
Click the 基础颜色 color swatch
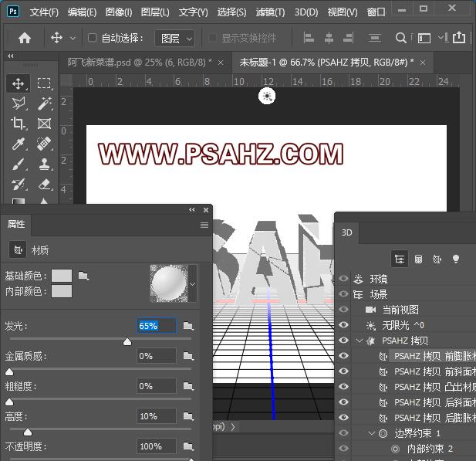pyautogui.click(x=62, y=276)
